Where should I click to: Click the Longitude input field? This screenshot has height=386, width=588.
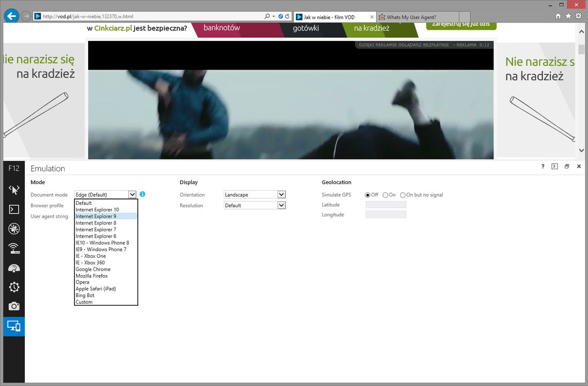(386, 215)
